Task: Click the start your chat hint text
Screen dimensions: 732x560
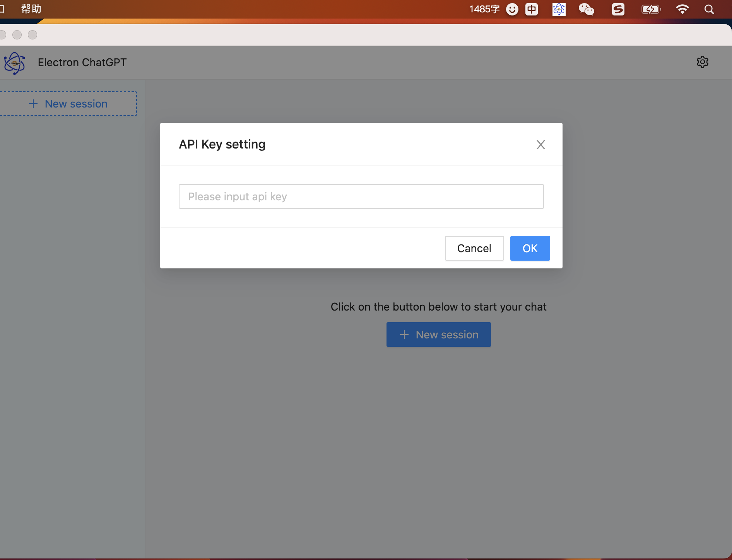Action: (438, 307)
